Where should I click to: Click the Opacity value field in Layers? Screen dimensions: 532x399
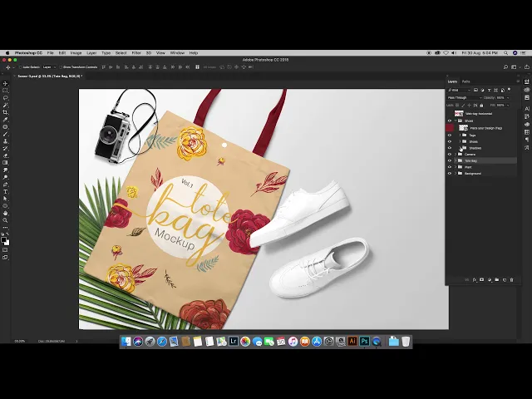(501, 97)
